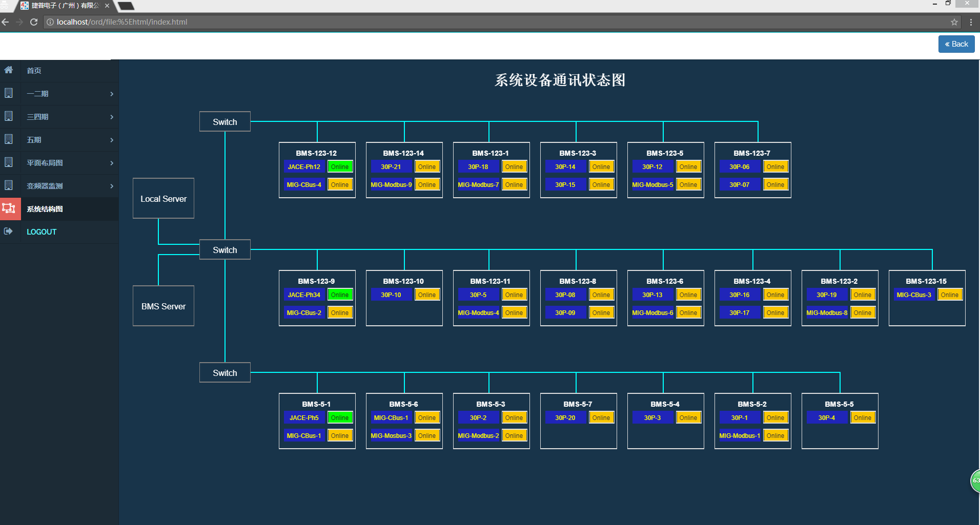The image size is (980, 525).
Task: Select the browser tab 捷普电子
Action: tap(65, 6)
